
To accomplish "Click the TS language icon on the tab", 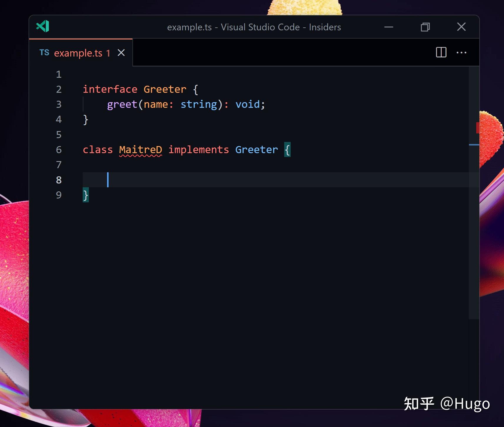I will tap(44, 52).
